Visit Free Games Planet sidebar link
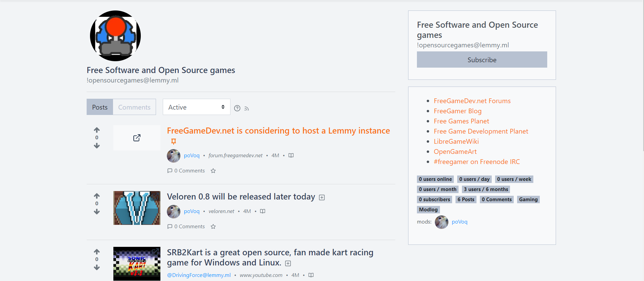644x281 pixels. 461,121
